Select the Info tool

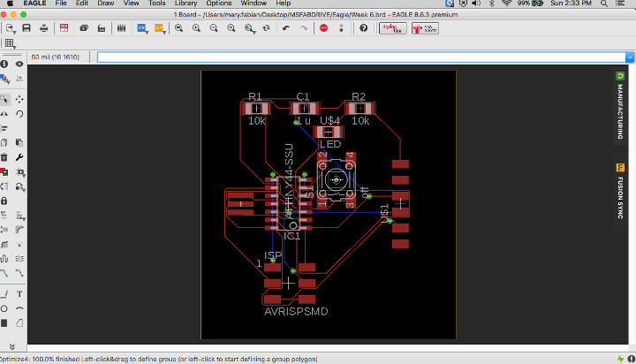pyautogui.click(x=4, y=64)
